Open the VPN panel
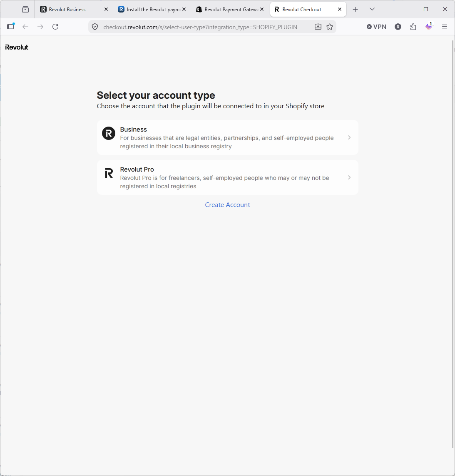455x476 pixels. point(376,27)
